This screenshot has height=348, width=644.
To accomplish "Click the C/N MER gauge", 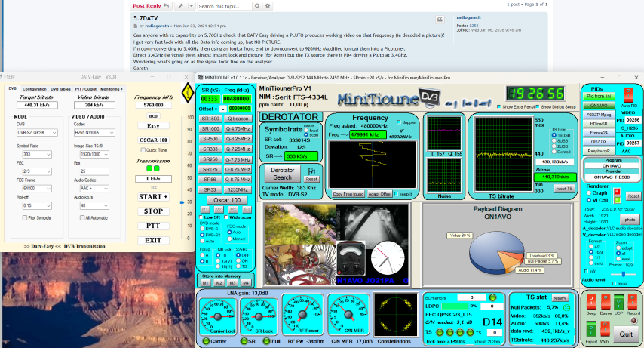I will (x=348, y=316).
